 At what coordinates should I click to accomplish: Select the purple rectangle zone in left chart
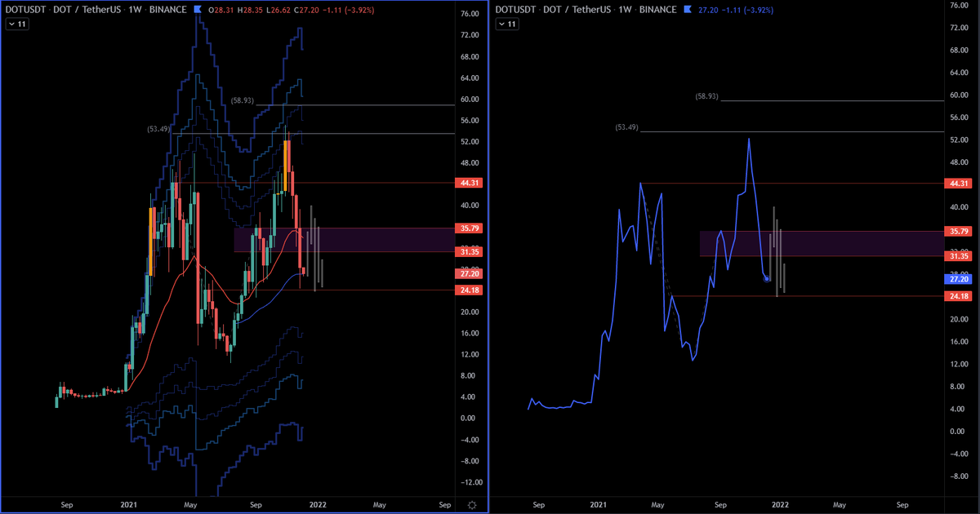coord(344,240)
